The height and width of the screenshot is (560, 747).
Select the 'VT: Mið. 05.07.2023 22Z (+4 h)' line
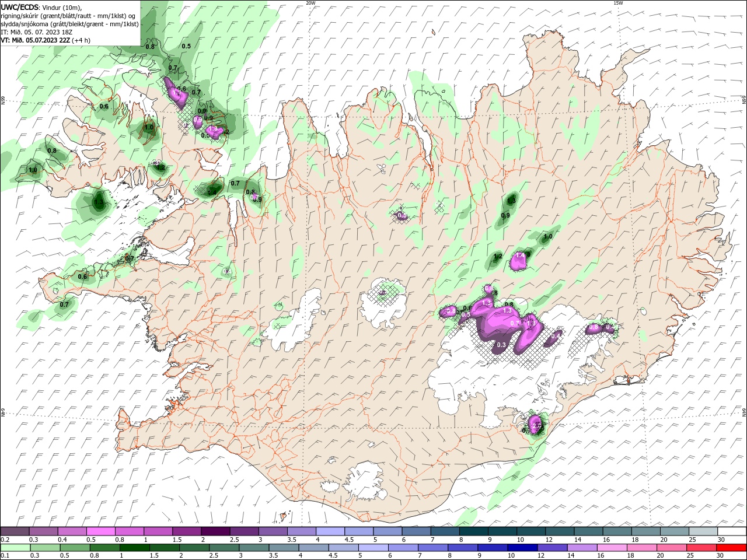point(46,40)
